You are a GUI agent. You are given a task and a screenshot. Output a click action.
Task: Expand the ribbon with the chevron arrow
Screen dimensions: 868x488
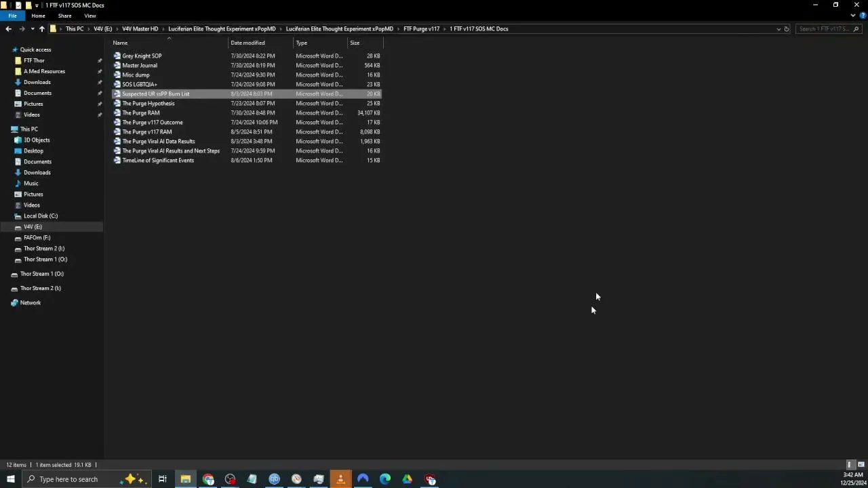click(x=852, y=16)
